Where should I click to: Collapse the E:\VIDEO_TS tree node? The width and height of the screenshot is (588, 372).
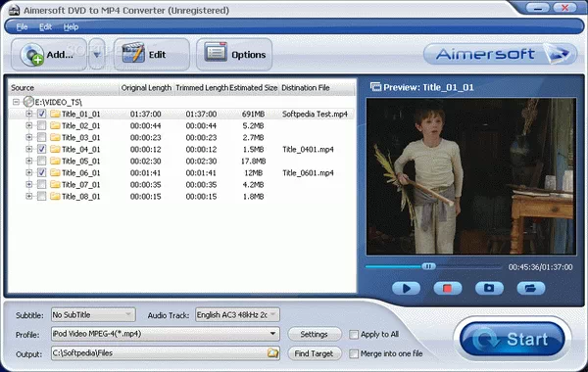[16, 102]
